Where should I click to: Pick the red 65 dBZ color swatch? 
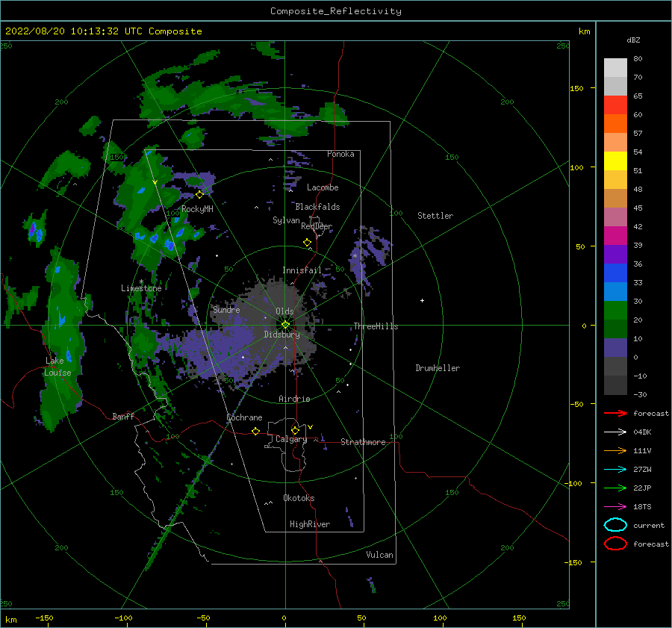click(615, 105)
